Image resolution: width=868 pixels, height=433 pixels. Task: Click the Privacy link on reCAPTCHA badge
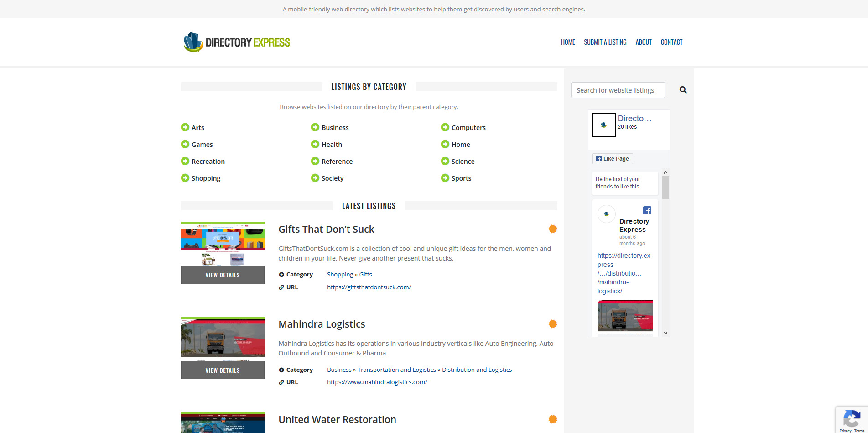click(x=845, y=431)
